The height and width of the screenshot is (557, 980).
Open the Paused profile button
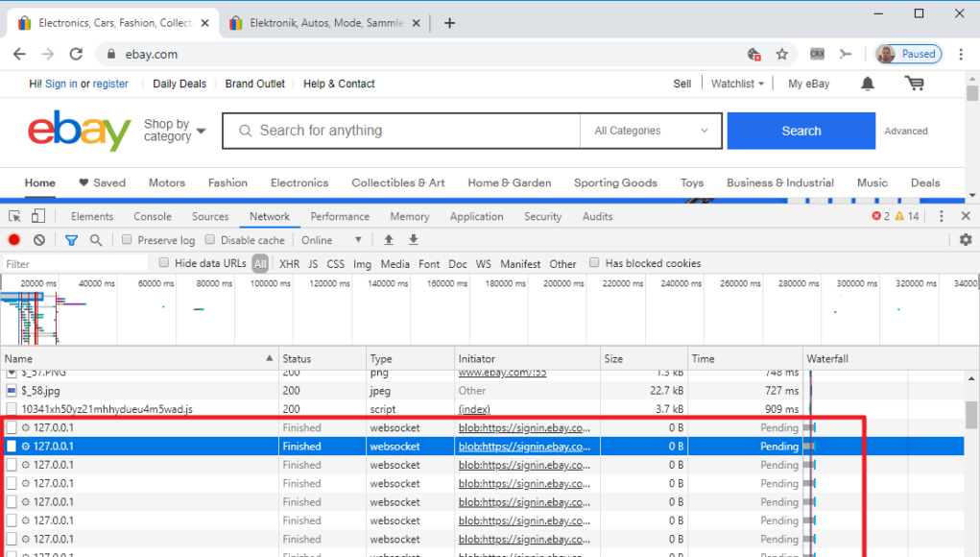(x=908, y=55)
